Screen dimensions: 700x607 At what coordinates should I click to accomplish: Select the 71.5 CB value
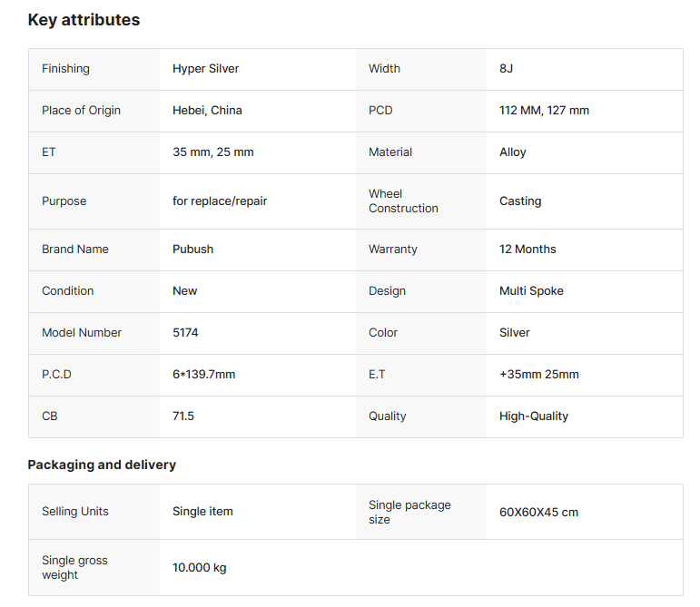(x=183, y=416)
